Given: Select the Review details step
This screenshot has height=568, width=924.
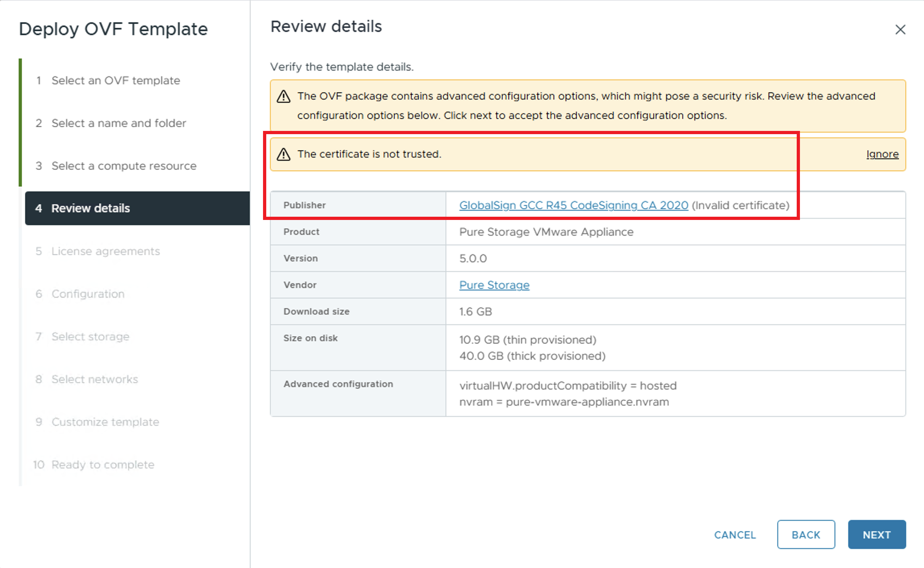Looking at the screenshot, I should tap(91, 208).
